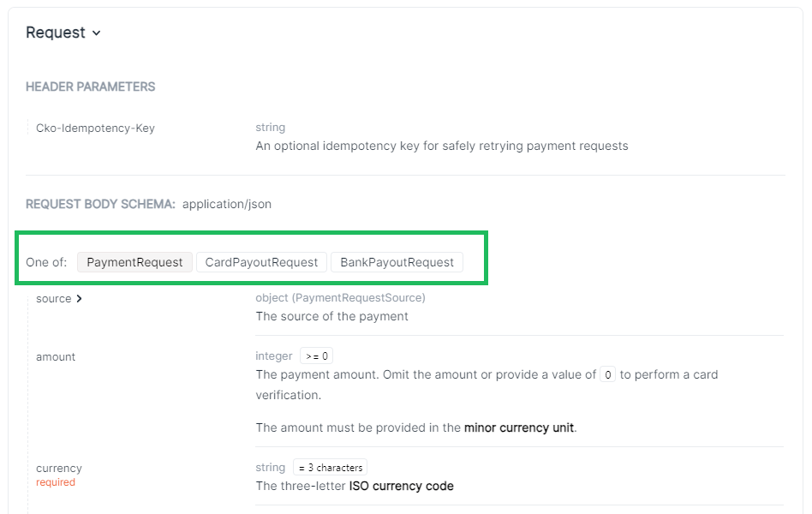
Task: Click the application/json content type
Action: pyautogui.click(x=227, y=204)
